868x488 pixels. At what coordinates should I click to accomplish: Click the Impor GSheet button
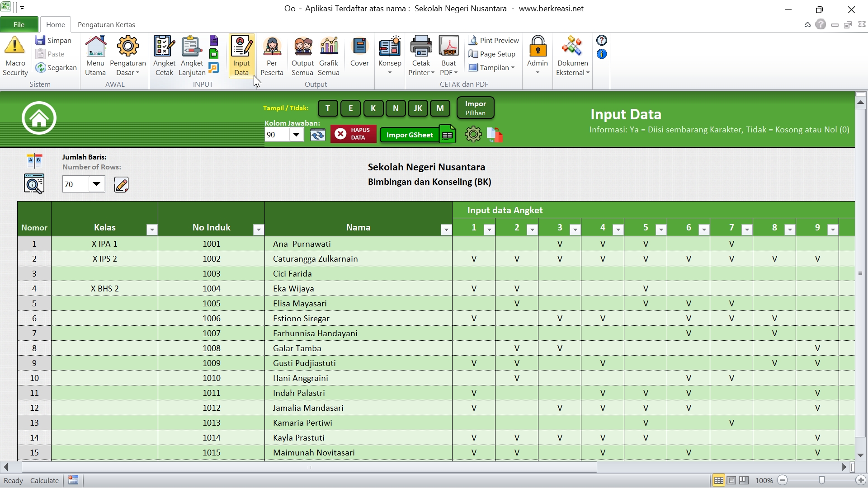pos(410,135)
